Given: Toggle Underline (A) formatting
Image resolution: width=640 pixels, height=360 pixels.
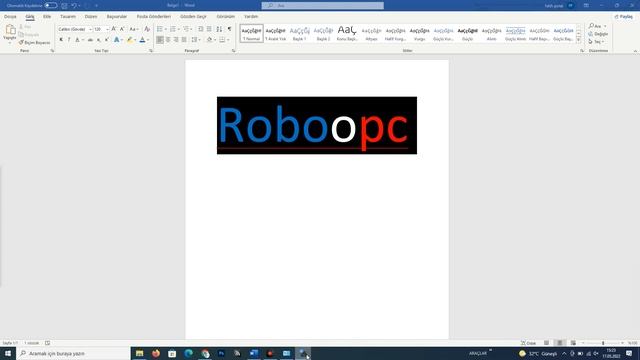Looking at the screenshot, I should tap(77, 40).
